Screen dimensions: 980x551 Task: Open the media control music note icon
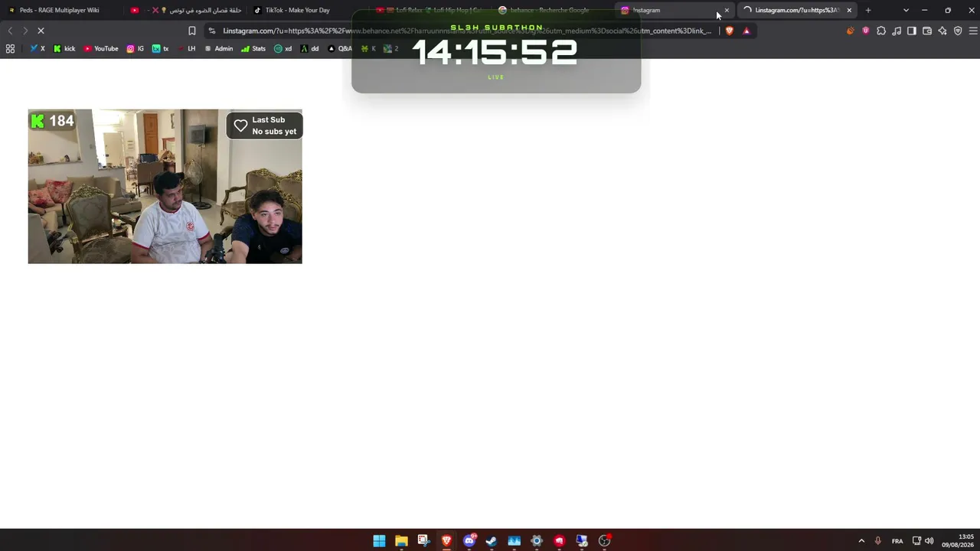[897, 31]
